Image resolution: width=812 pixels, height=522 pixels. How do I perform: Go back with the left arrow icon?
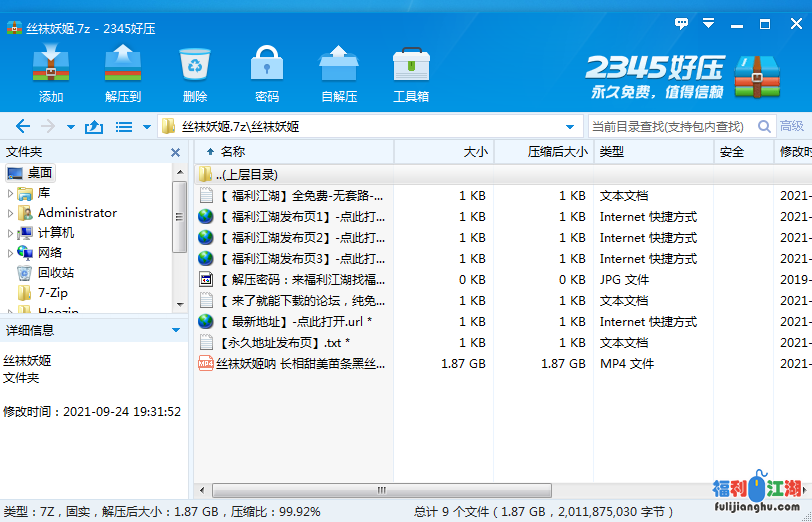tap(22, 127)
